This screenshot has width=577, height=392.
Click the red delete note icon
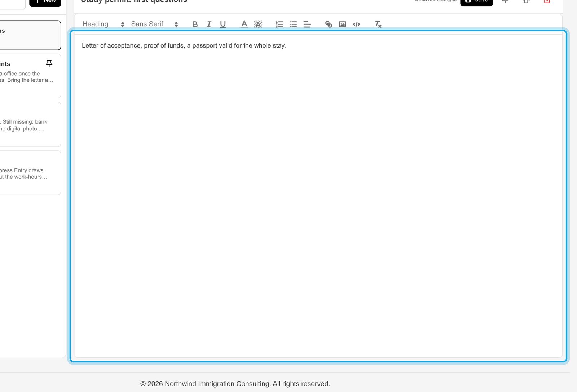pyautogui.click(x=547, y=1)
